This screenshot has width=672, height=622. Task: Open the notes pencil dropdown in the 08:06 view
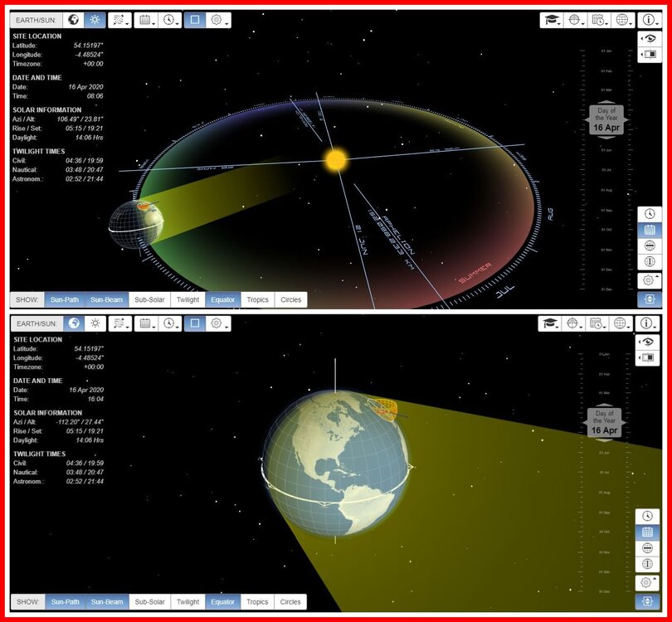click(x=119, y=20)
